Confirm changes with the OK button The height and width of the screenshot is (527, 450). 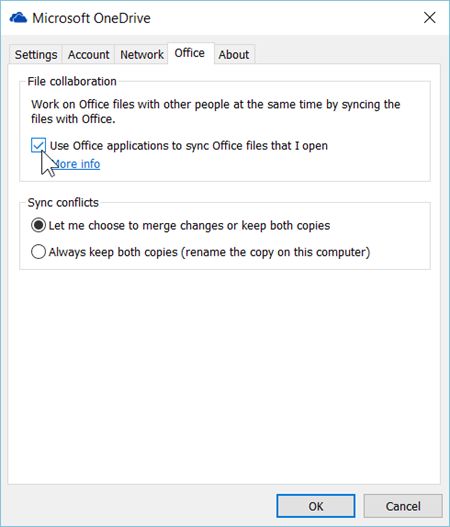pos(316,506)
